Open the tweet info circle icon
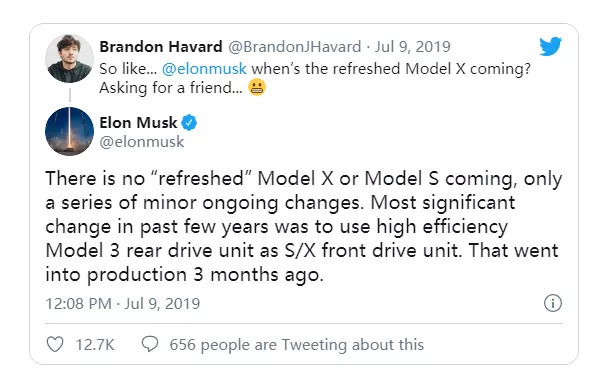This screenshot has height=382, width=610. pos(553,303)
